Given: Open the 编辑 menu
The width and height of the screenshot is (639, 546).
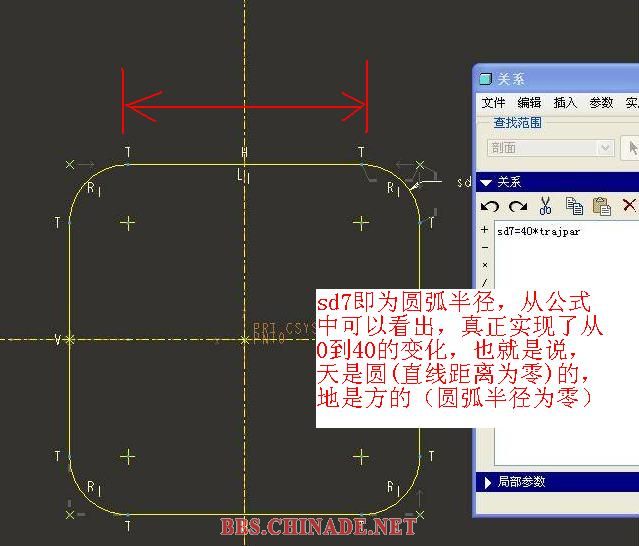Looking at the screenshot, I should [x=529, y=103].
